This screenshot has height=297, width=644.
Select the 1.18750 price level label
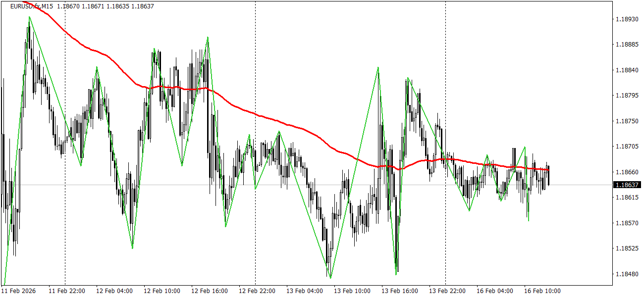626,121
